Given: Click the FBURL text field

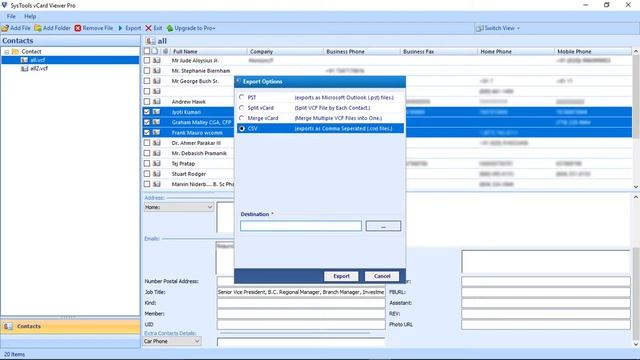Looking at the screenshot, I should 546,292.
